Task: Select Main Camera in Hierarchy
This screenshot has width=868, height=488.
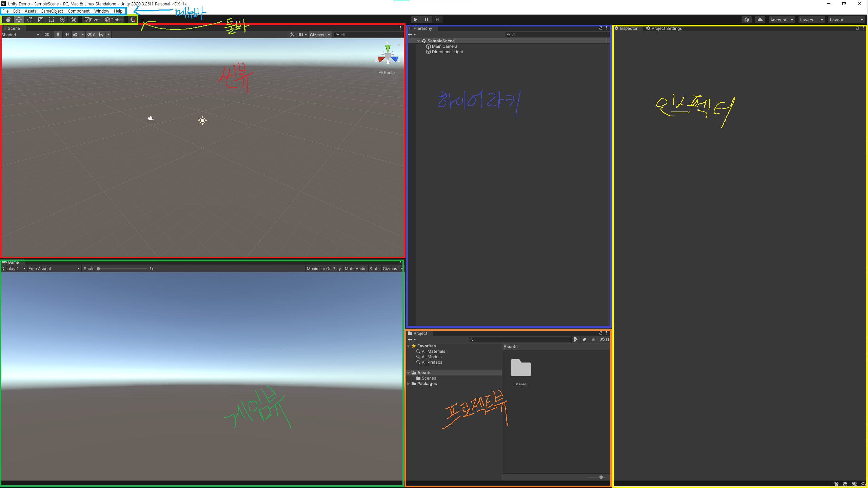Action: tap(444, 46)
